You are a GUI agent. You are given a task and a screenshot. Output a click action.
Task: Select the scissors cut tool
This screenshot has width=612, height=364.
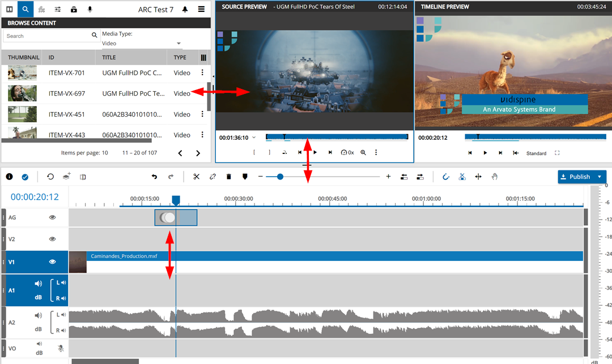tap(197, 177)
